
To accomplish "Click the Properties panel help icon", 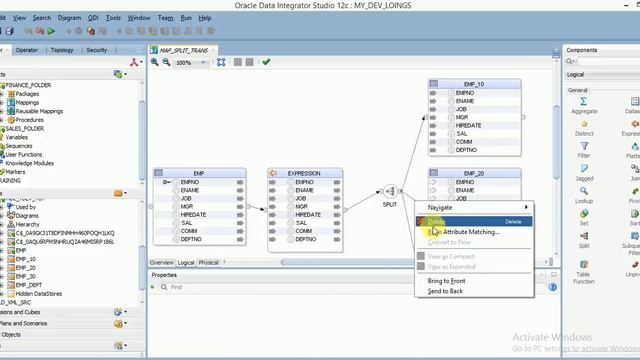I will pos(553,287).
